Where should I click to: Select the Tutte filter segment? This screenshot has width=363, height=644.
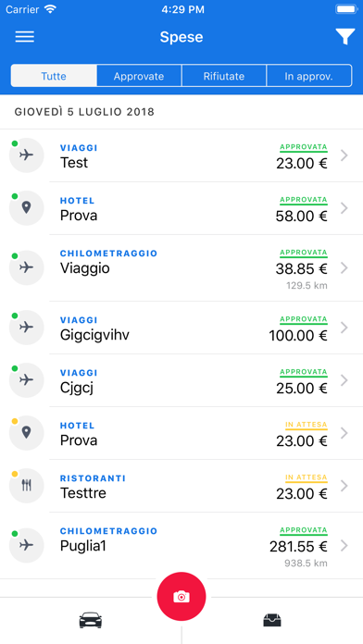pyautogui.click(x=54, y=76)
